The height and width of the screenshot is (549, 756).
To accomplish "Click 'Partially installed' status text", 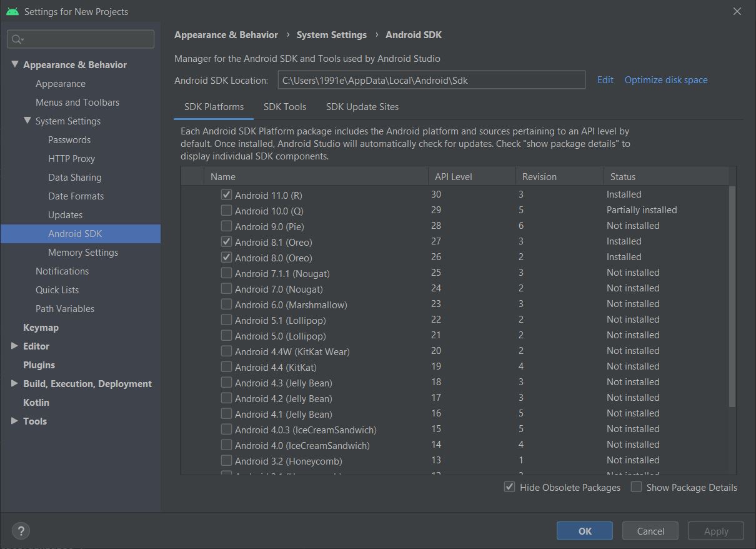I will [642, 210].
